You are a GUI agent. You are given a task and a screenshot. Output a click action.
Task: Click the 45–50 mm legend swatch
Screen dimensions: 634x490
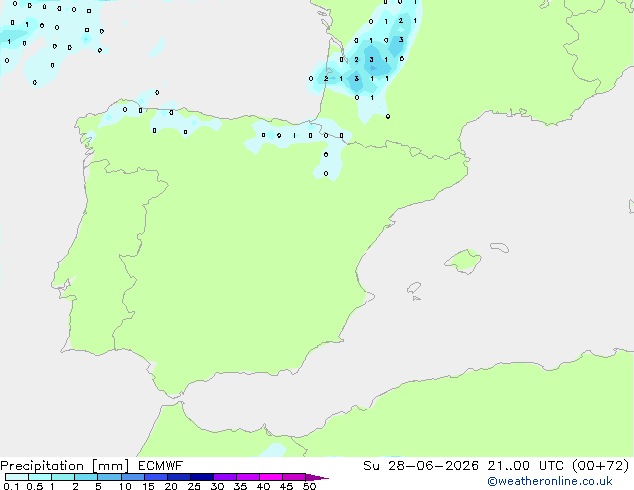(x=294, y=477)
